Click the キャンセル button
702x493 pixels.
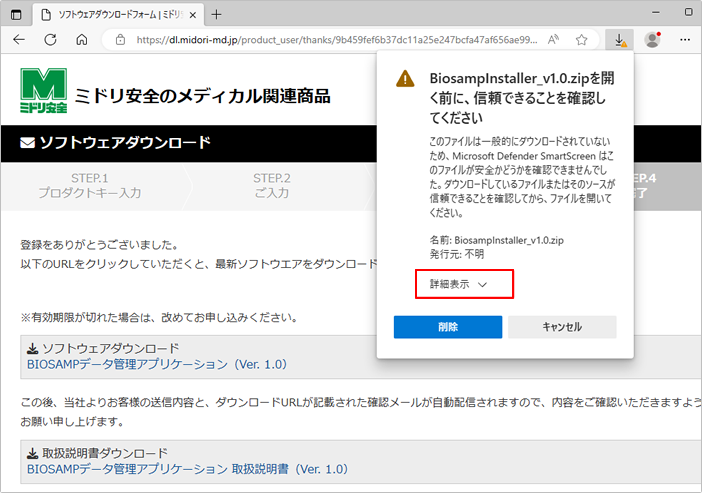(x=562, y=327)
